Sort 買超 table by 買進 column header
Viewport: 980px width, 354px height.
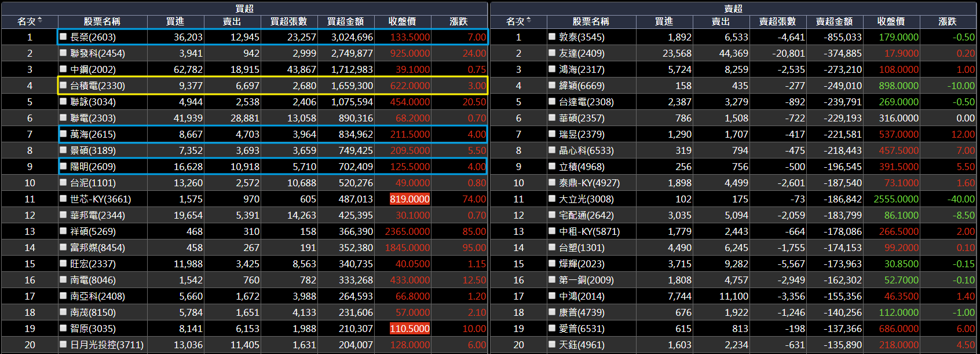[175, 21]
